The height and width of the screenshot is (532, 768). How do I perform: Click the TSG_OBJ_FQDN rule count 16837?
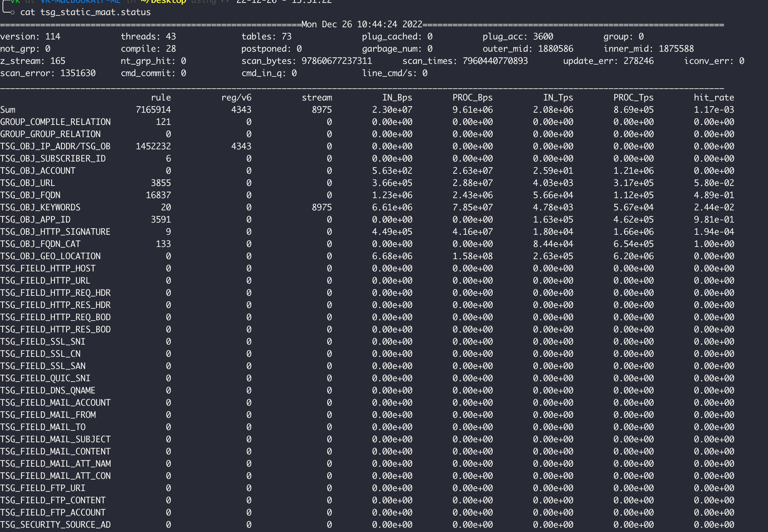coord(158,195)
